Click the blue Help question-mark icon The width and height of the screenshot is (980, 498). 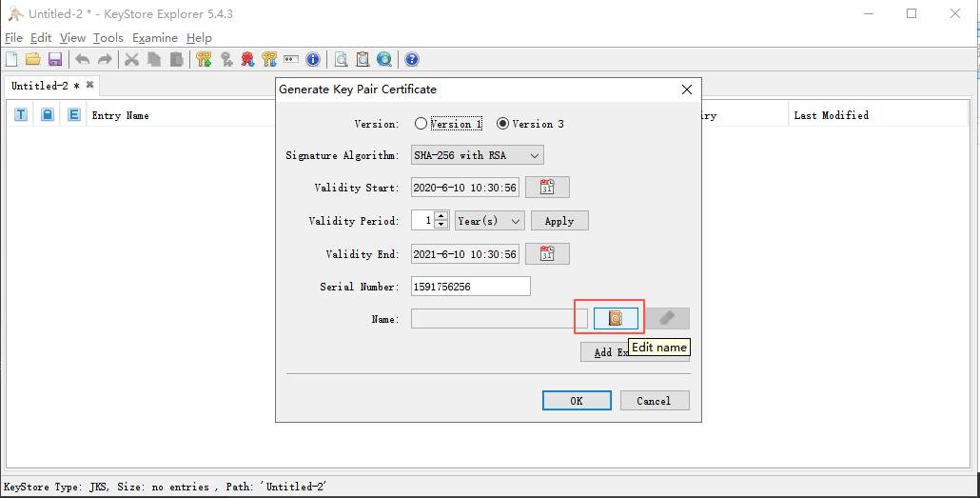(x=411, y=59)
